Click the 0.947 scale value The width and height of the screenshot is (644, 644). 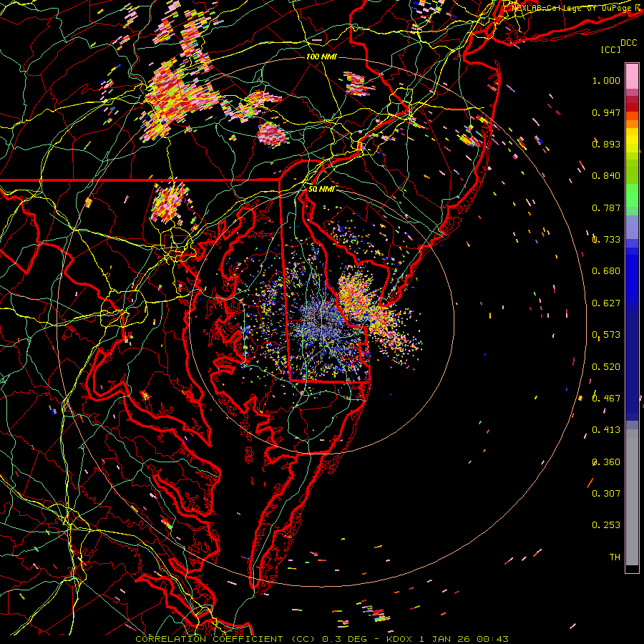[x=606, y=112]
